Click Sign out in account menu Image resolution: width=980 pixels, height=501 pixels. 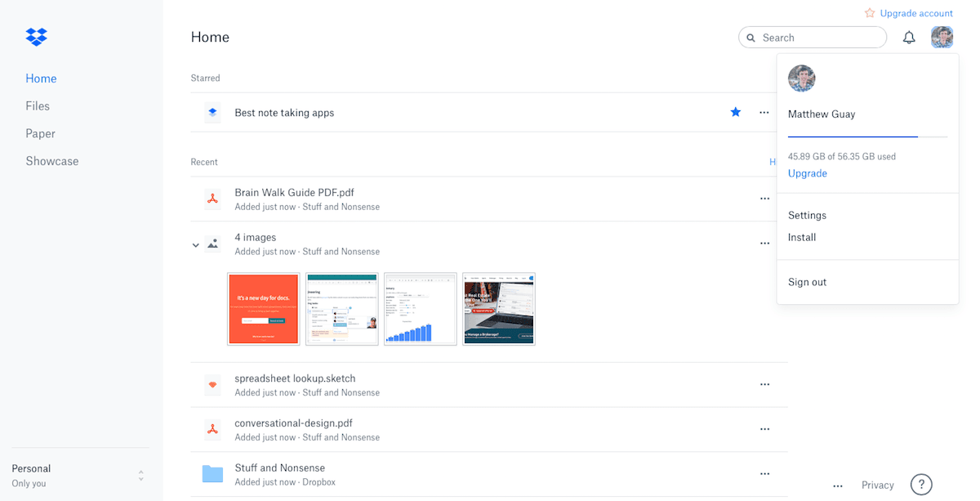[x=807, y=282]
